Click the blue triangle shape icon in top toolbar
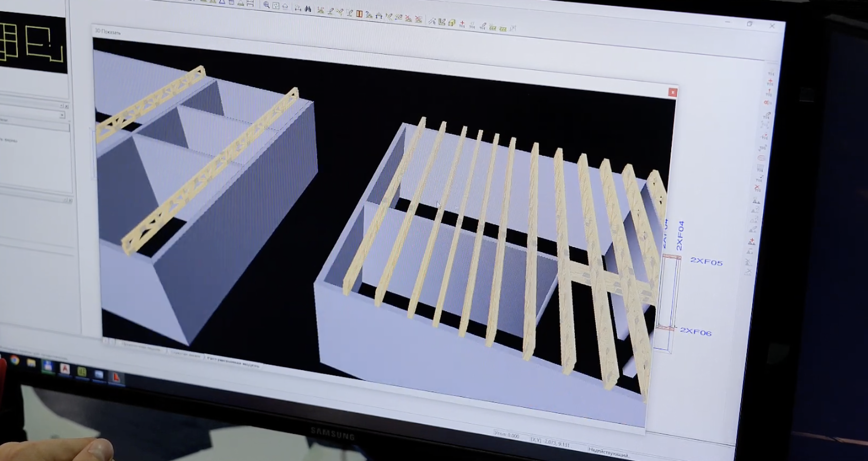This screenshot has width=868, height=461. coord(222,2)
